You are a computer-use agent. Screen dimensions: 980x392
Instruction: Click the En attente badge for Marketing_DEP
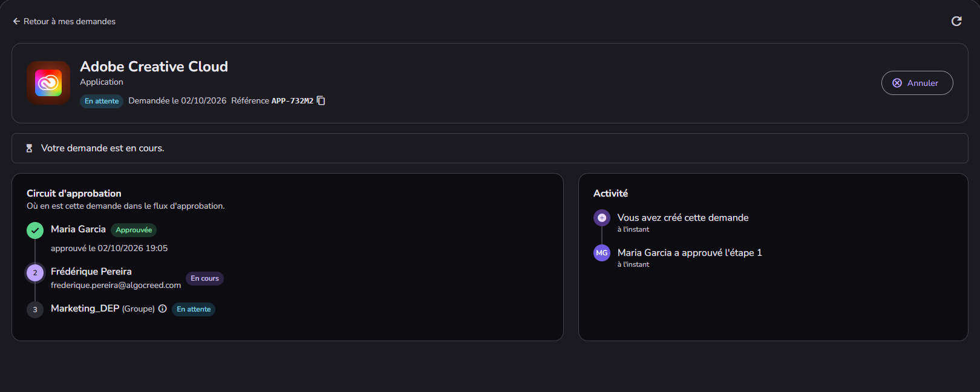coord(194,309)
